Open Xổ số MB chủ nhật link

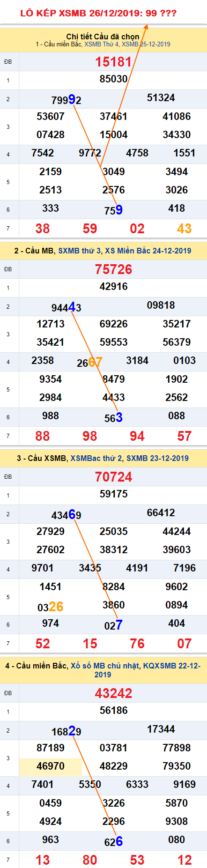point(105,666)
